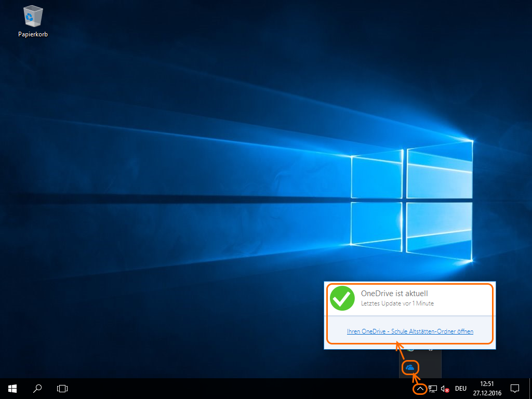Click the green checkmark OneDrive status icon

coord(342,298)
